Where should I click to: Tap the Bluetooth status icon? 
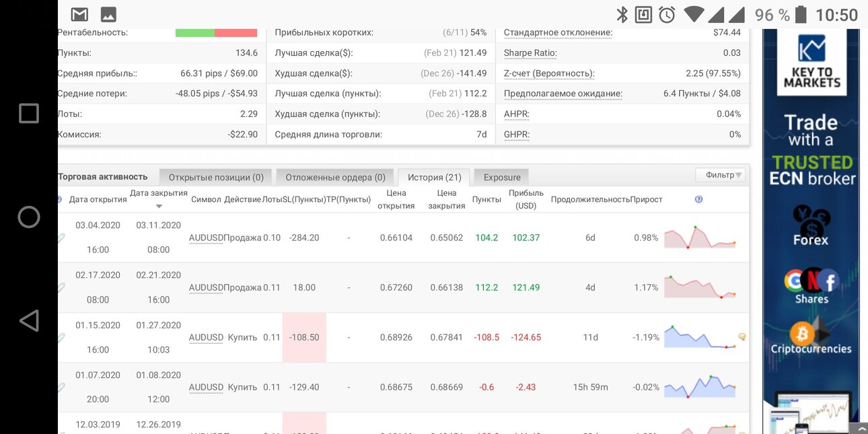tap(622, 14)
